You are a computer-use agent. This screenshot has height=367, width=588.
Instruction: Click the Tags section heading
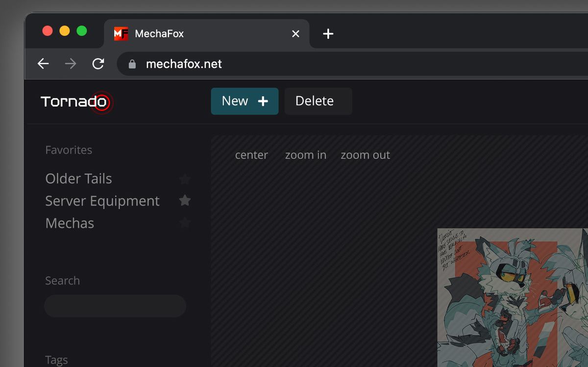56,360
